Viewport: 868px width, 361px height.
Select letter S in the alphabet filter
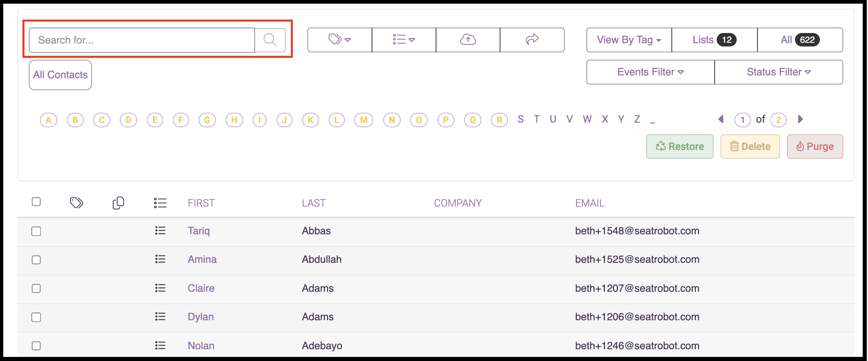pyautogui.click(x=520, y=119)
